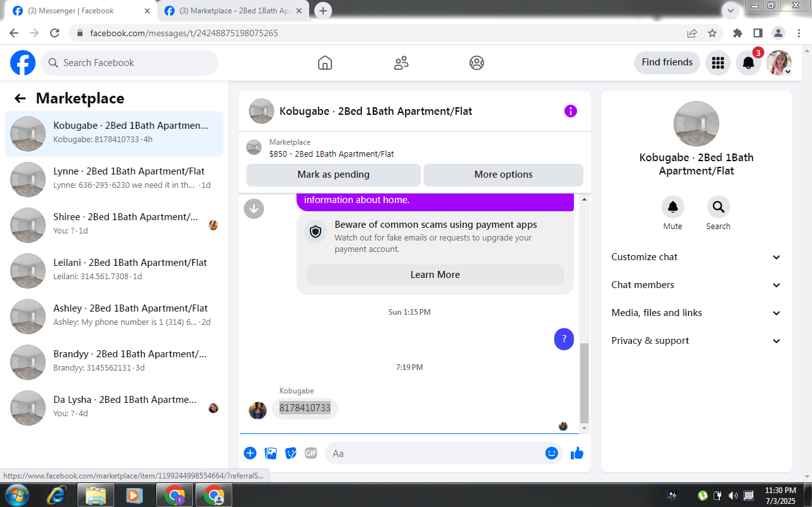812x507 pixels.
Task: Mute this conversation with the bell icon
Action: coord(673,207)
